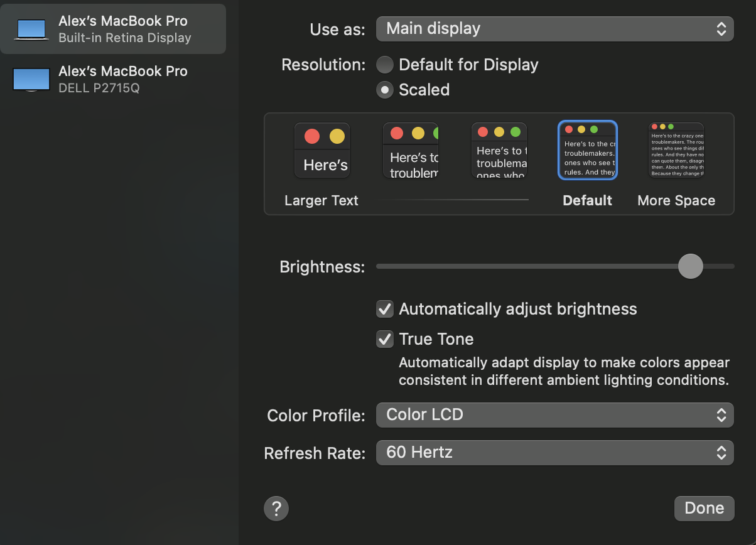Expand the Color Profile dropdown

pos(554,415)
